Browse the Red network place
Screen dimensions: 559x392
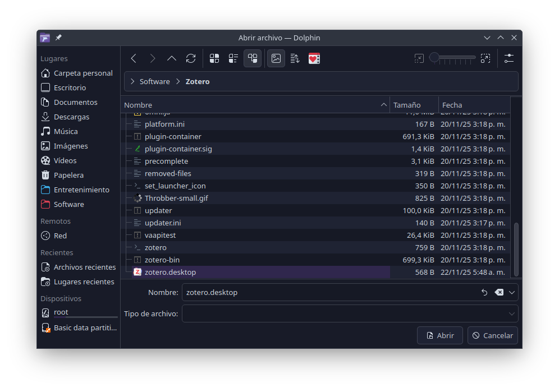pos(78,236)
